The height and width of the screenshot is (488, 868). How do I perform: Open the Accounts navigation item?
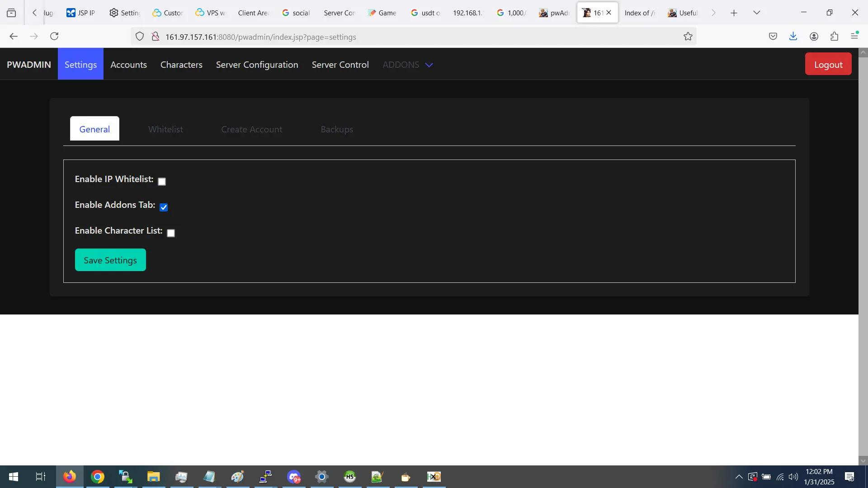[128, 65]
